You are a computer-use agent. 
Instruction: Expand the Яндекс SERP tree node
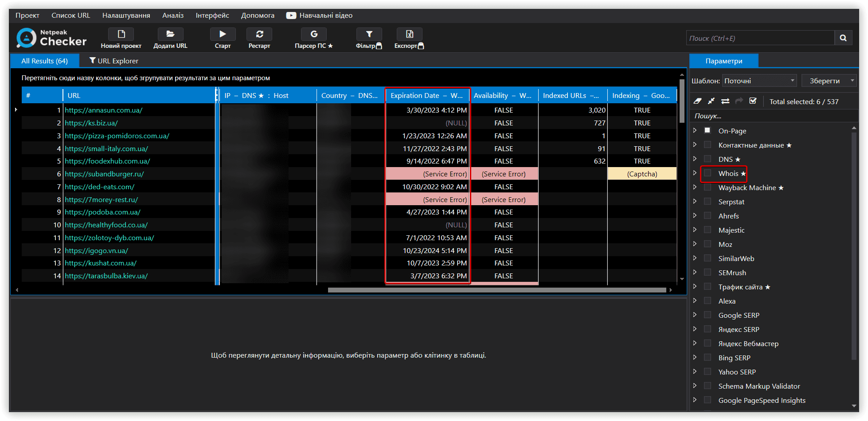click(695, 329)
